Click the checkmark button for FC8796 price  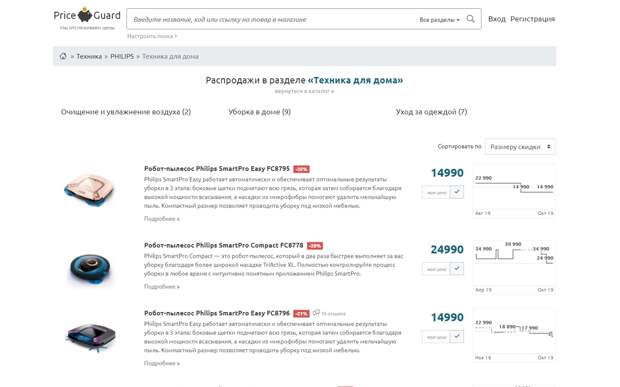coord(457,337)
